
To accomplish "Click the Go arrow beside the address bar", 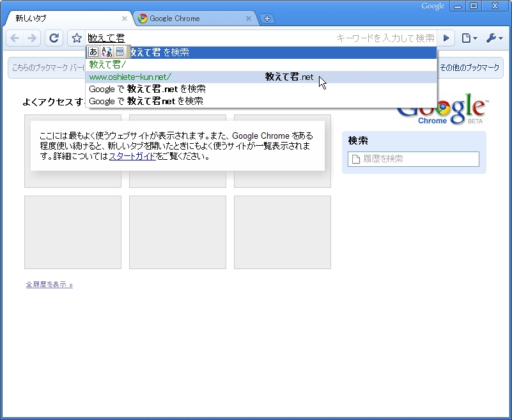I will (x=446, y=38).
